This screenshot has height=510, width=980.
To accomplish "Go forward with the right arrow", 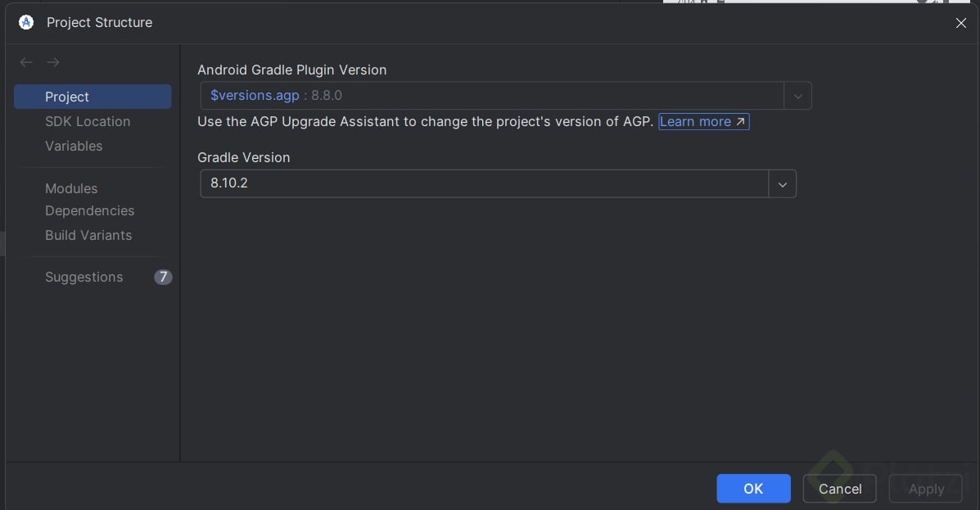I will 53,62.
